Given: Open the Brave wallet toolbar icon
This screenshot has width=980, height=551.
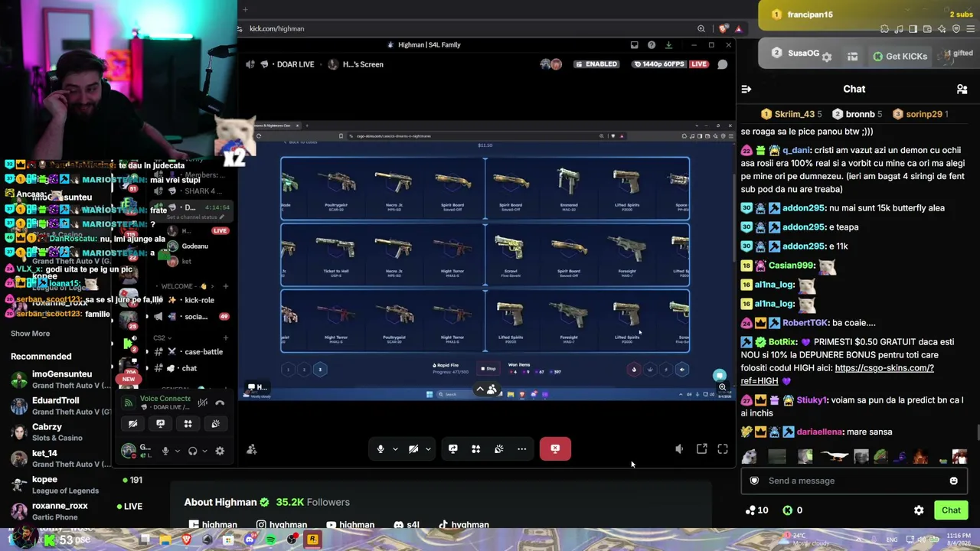Looking at the screenshot, I should (x=927, y=29).
